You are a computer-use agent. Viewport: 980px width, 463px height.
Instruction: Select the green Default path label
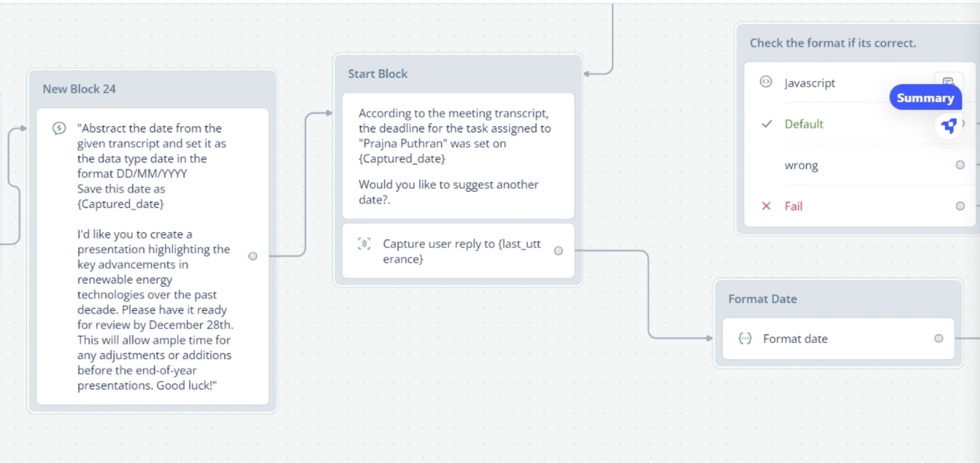(x=804, y=124)
